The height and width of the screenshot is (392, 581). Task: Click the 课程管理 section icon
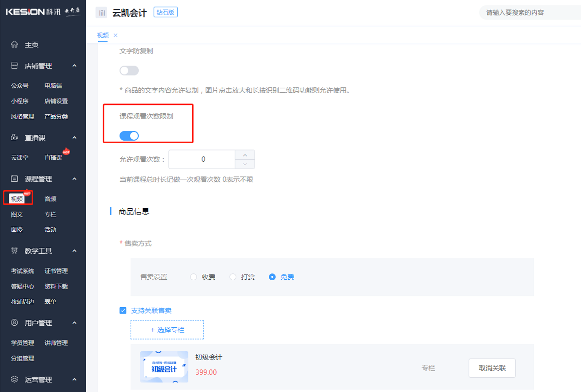click(15, 179)
